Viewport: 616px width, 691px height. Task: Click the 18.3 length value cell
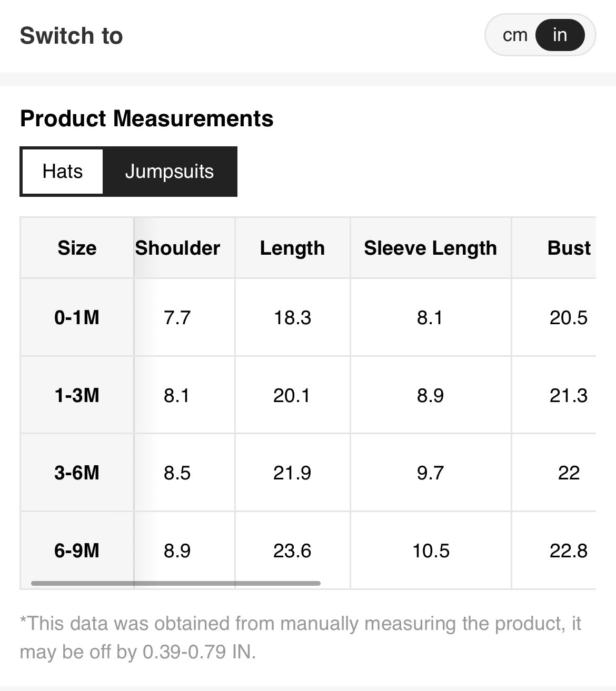[x=292, y=317]
